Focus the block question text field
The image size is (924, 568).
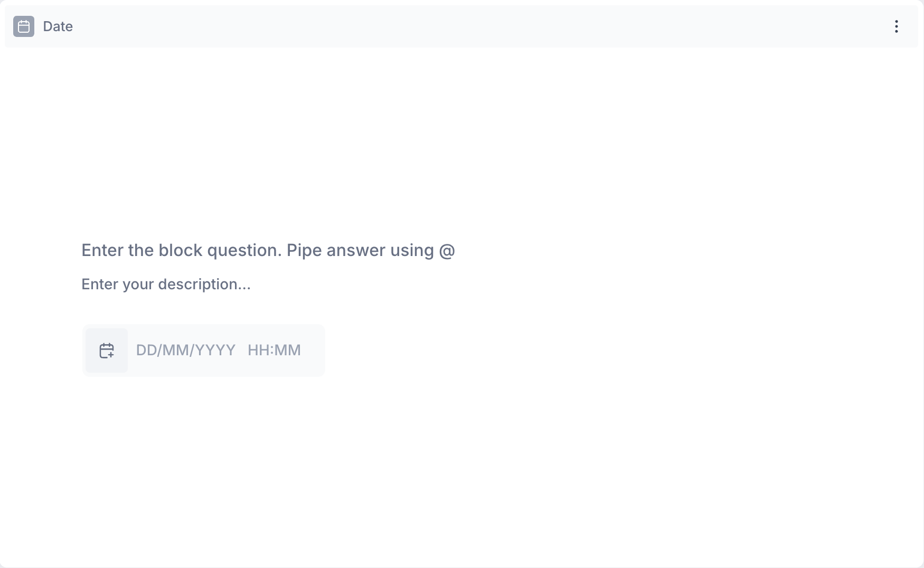(x=268, y=250)
